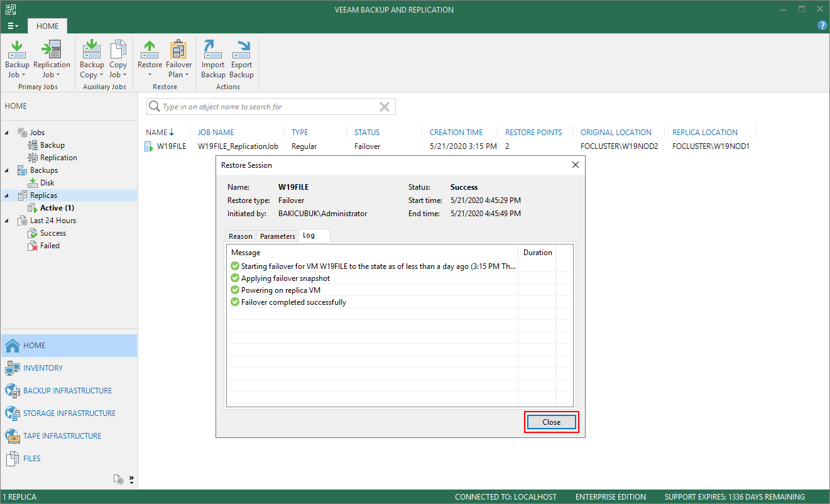Select the HOME ribbon tab
This screenshot has width=830, height=504.
click(48, 26)
